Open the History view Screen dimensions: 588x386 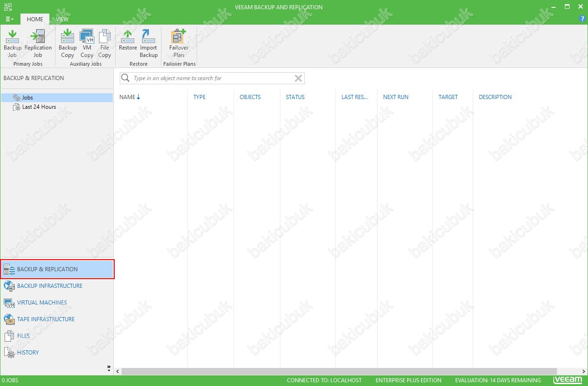click(x=57, y=353)
